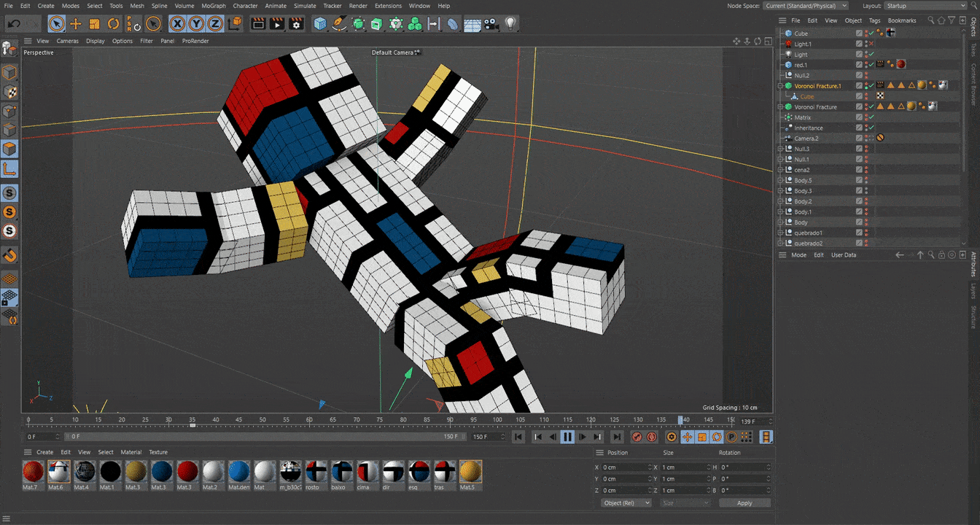
Task: Click the Cube primitive icon in toolbar
Action: click(x=320, y=24)
